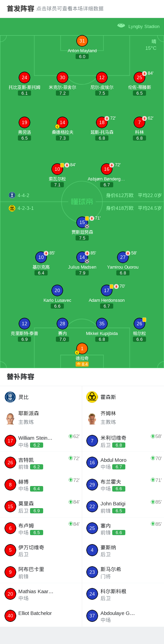The image size is (164, 644).
Task: Open goalkeeper 德拉奇 number 1 details
Action: coord(82,348)
